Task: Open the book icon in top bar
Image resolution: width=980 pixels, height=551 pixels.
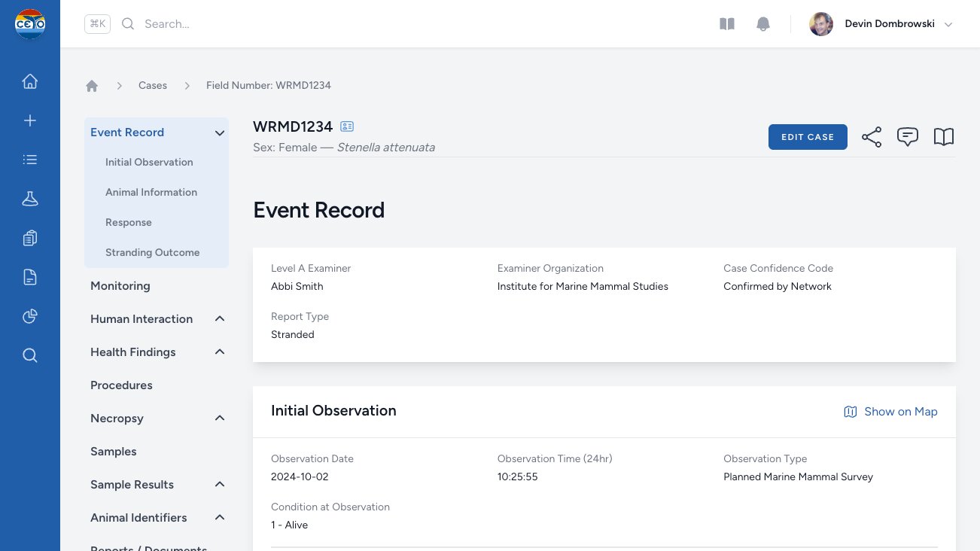Action: point(727,24)
